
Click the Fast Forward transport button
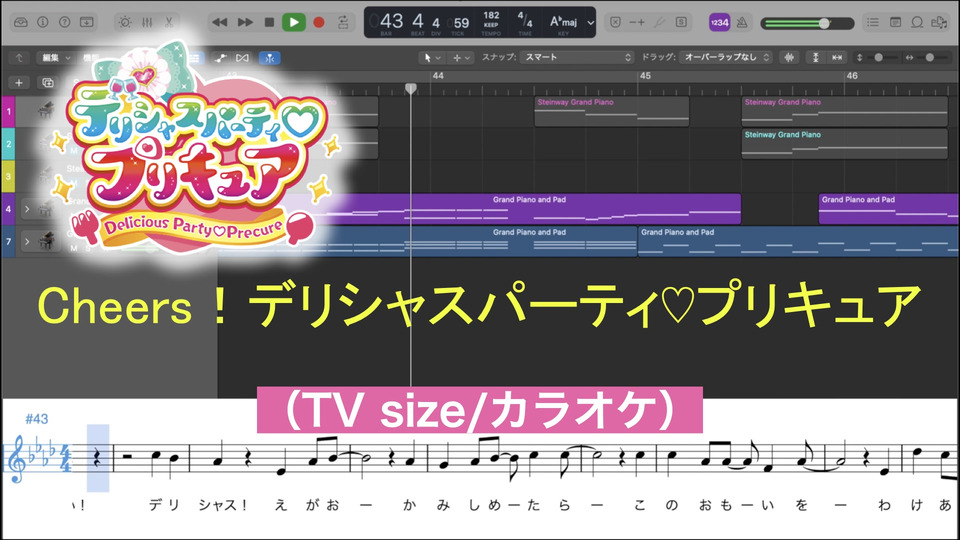[245, 22]
